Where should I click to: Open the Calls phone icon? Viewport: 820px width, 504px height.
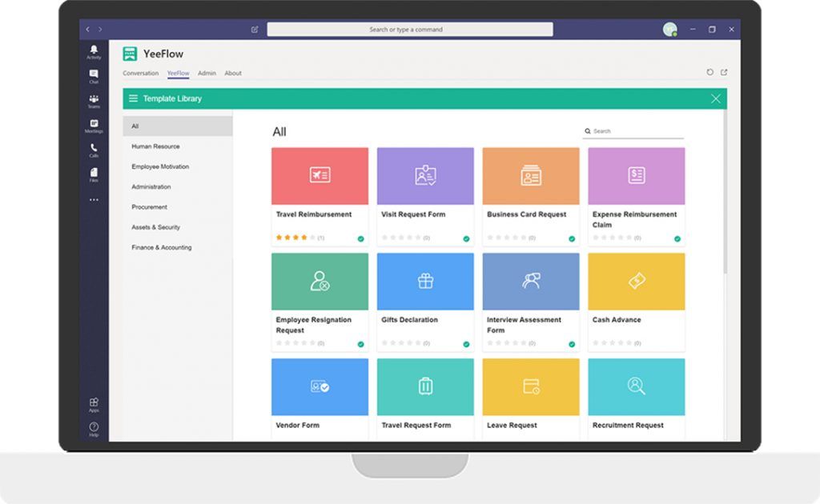[94, 150]
